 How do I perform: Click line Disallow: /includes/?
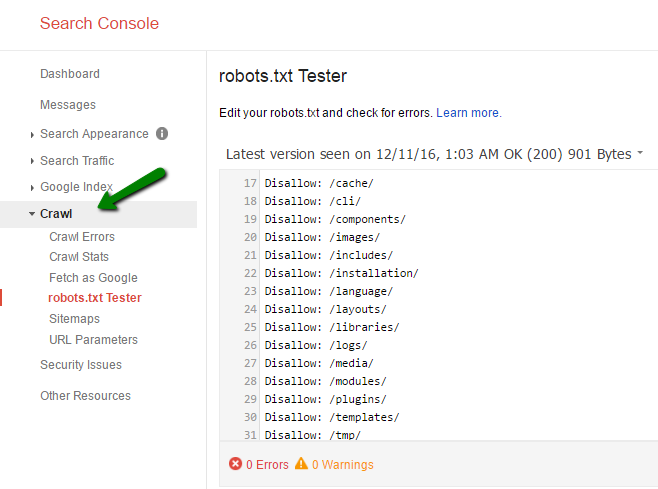[329, 255]
